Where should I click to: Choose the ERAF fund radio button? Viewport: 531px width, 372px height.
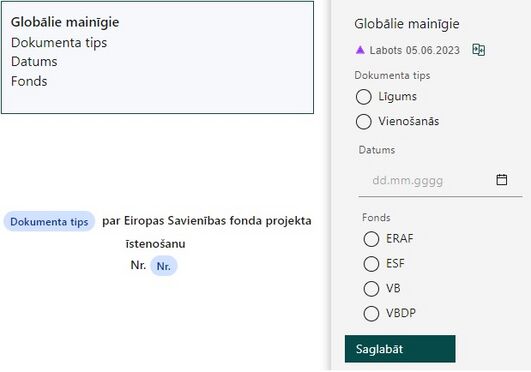[371, 239]
